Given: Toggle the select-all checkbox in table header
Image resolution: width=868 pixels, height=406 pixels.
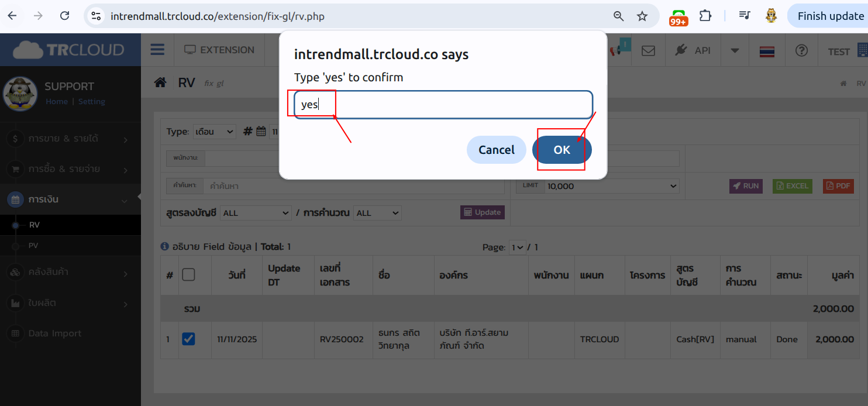Looking at the screenshot, I should pyautogui.click(x=188, y=274).
